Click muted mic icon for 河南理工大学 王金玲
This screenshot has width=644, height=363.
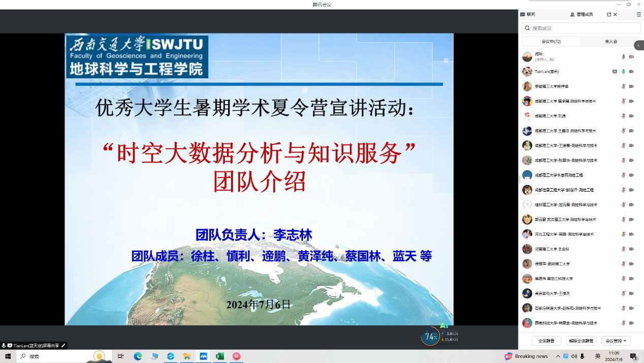pos(623,249)
